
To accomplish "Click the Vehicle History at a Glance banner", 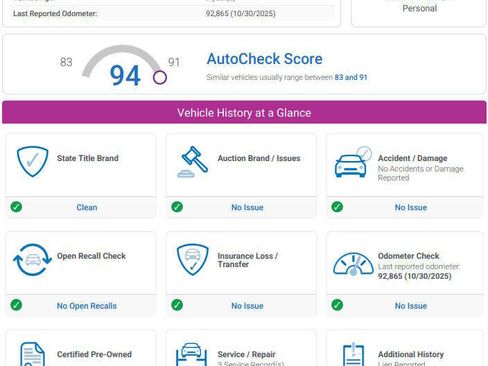I will click(244, 113).
